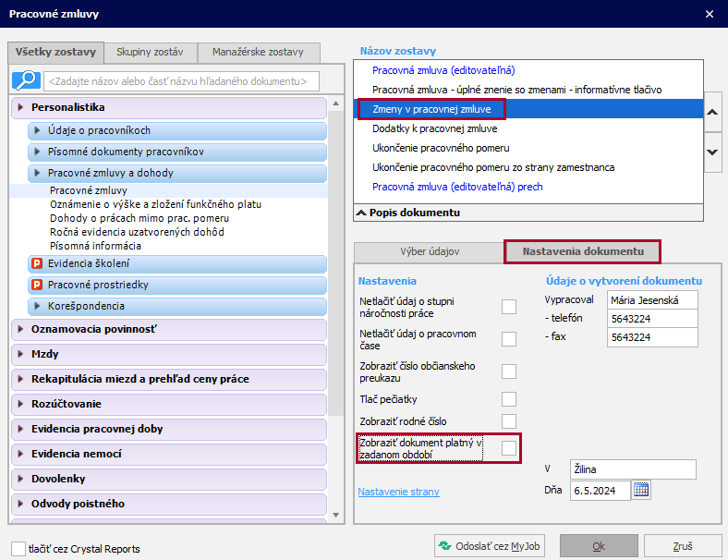728x560 pixels.
Task: Check tlačiť cez Crystal Reports option
Action: pos(18,549)
